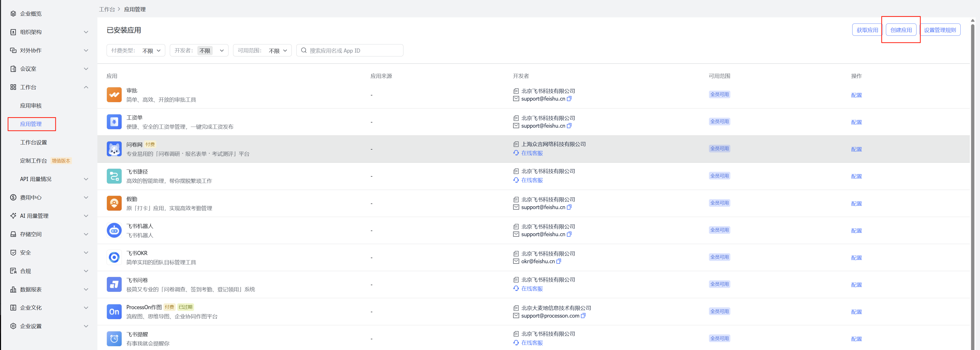980x350 pixels.
Task: Click 组织架构 sidebar icon
Action: [13, 32]
